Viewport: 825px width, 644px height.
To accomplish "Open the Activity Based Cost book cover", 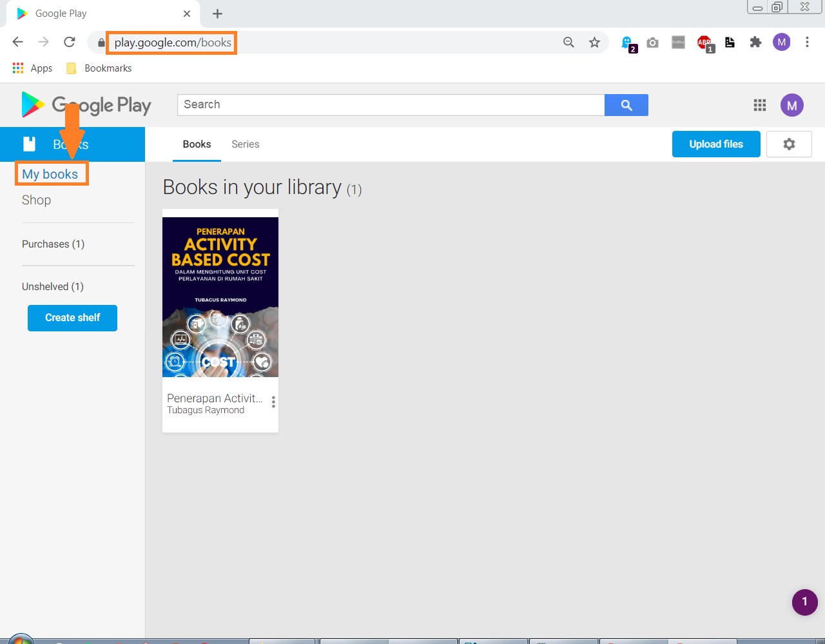I will (x=220, y=297).
